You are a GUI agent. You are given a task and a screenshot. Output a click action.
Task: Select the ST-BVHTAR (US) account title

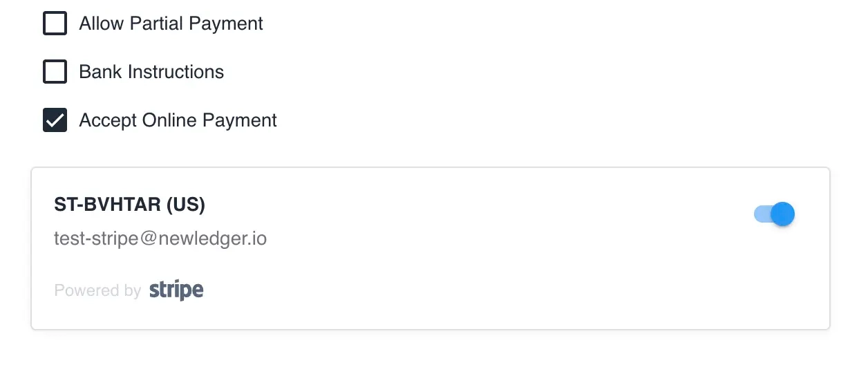129,205
